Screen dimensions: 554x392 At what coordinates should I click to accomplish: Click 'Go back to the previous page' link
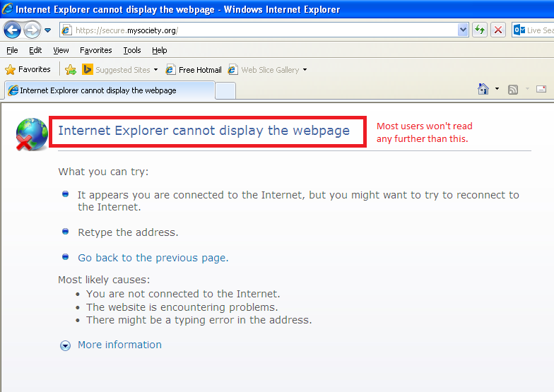pos(153,258)
